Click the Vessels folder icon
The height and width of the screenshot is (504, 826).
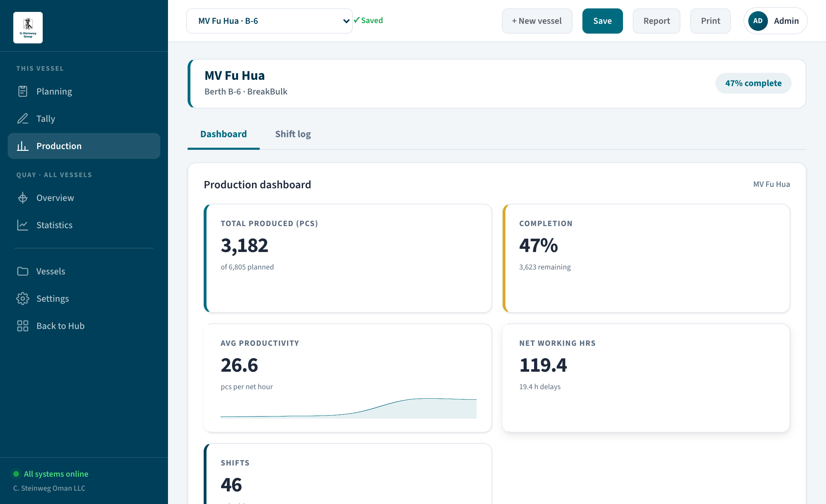pos(23,271)
